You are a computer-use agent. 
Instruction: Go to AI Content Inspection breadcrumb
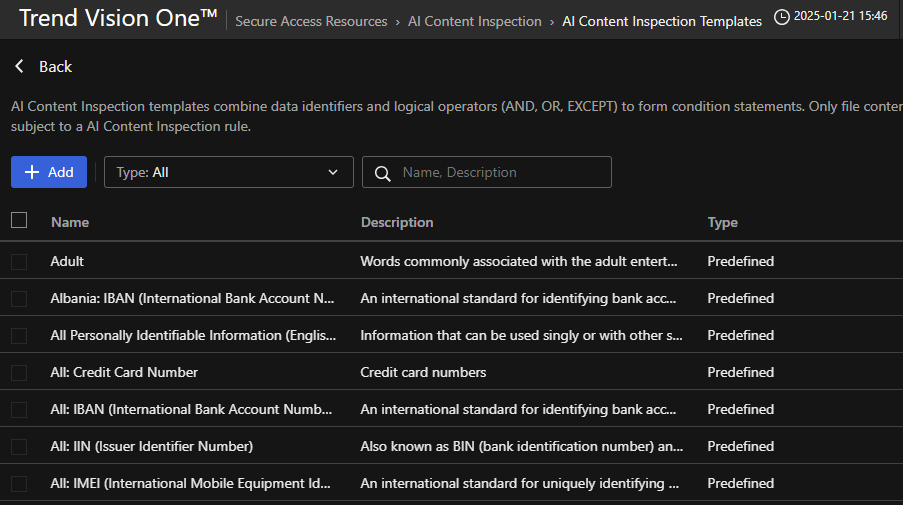point(474,21)
